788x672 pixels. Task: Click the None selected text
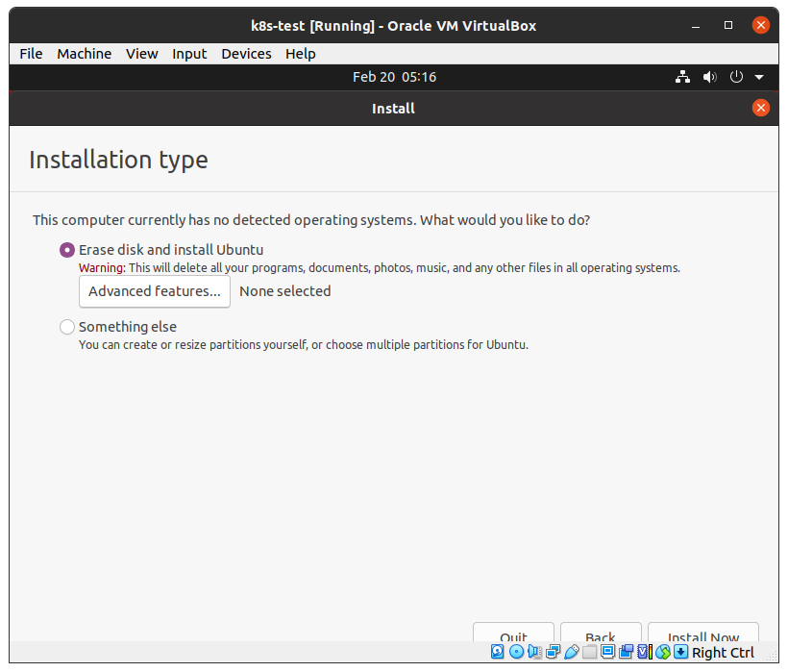tap(285, 291)
